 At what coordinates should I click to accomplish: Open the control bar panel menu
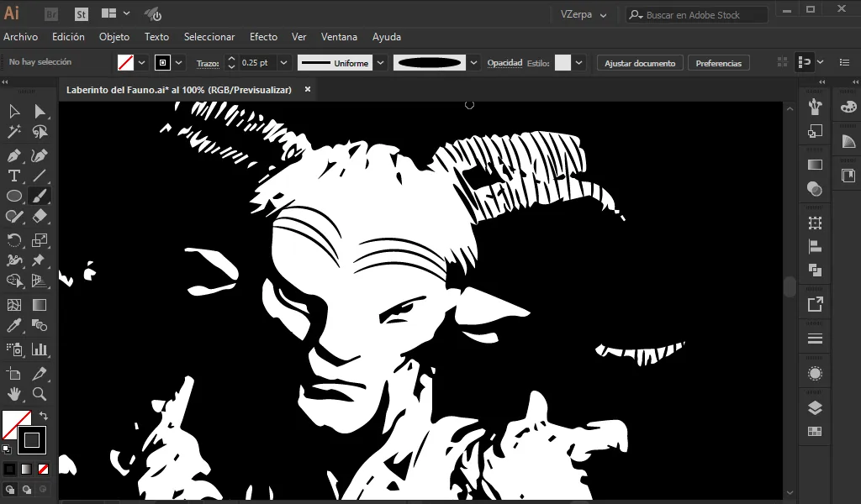pyautogui.click(x=844, y=62)
